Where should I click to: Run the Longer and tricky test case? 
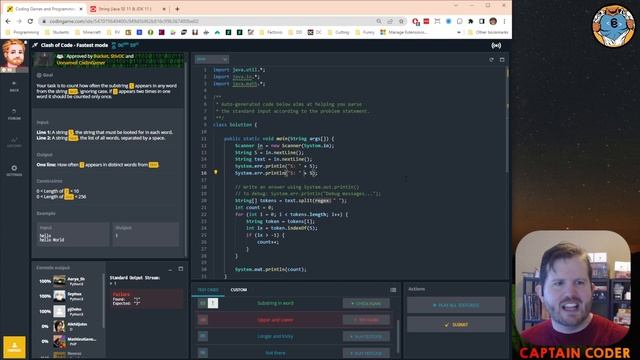pos(366,336)
